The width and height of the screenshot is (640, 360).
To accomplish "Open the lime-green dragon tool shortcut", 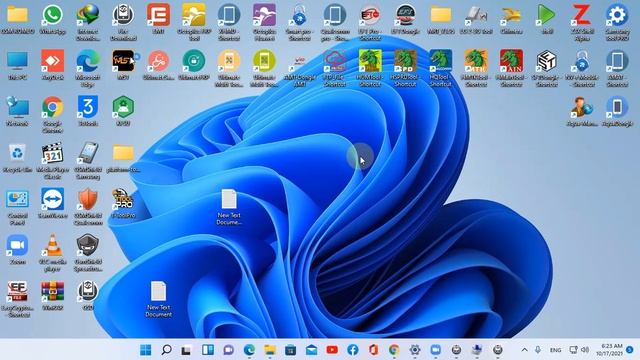I will (370, 61).
